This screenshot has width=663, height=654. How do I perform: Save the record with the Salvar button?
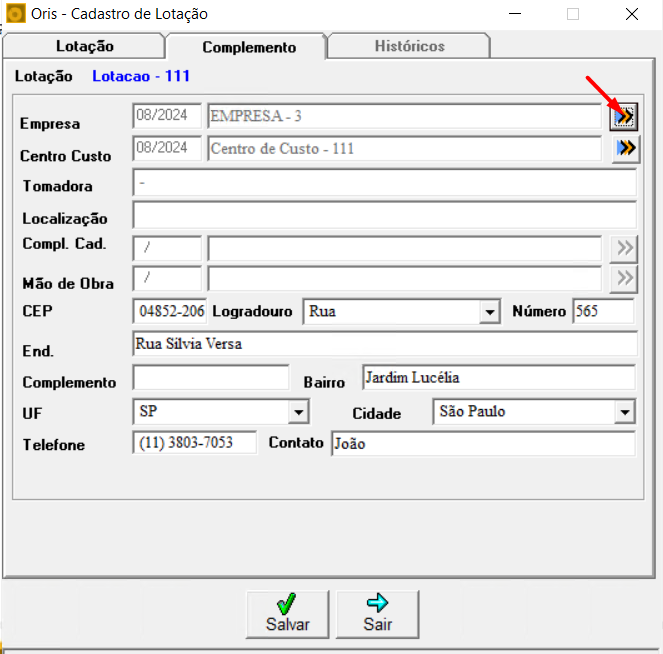click(288, 614)
